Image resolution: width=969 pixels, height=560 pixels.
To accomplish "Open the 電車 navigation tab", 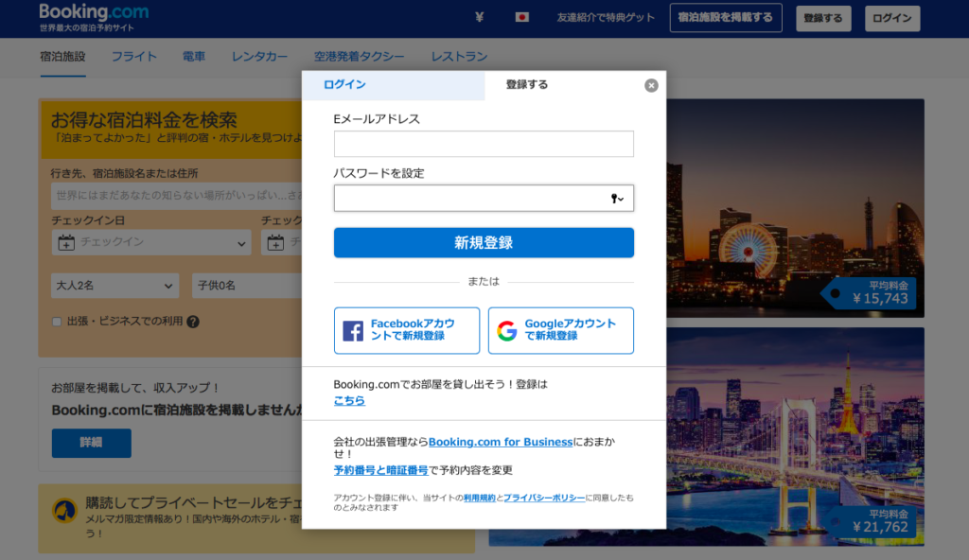I will 193,57.
